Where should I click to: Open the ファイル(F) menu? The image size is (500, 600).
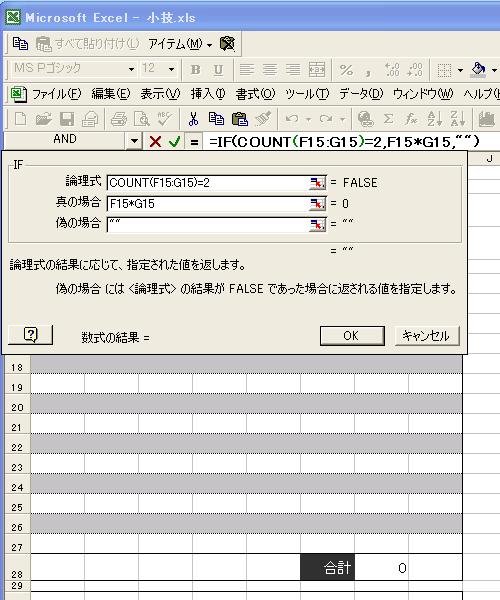pyautogui.click(x=57, y=94)
